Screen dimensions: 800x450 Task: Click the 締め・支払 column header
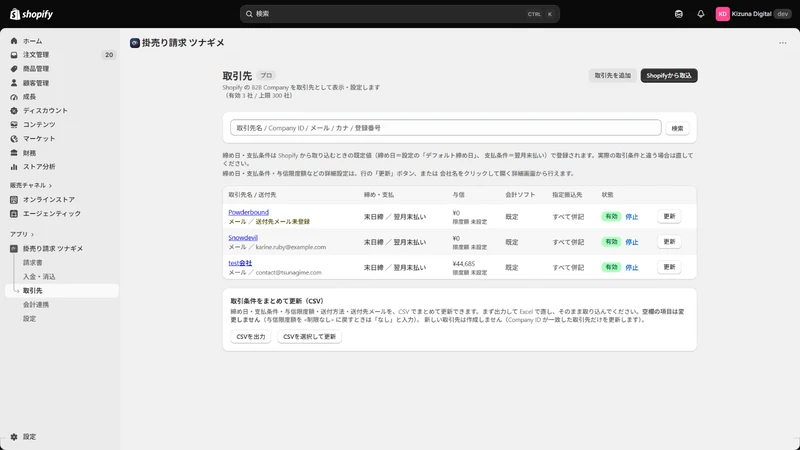379,195
